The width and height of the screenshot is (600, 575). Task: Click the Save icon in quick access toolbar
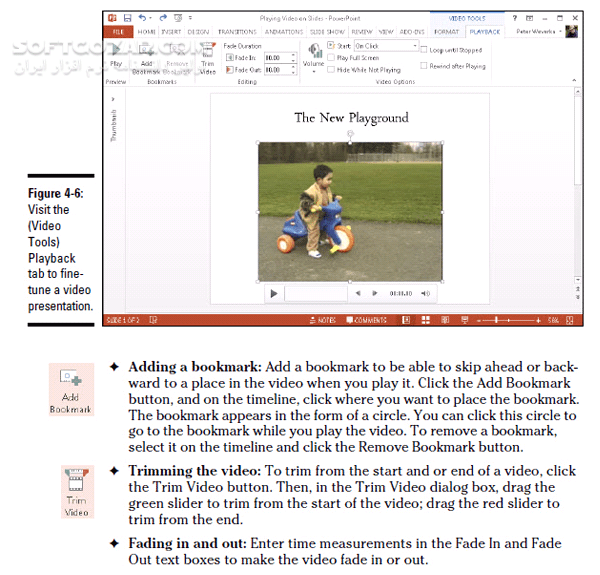click(x=129, y=18)
